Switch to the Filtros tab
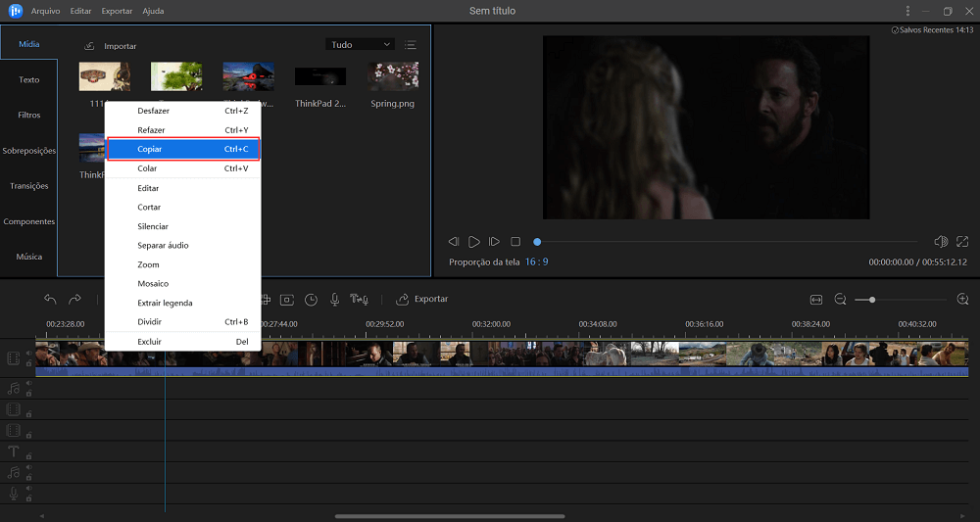980x522 pixels. (28, 115)
